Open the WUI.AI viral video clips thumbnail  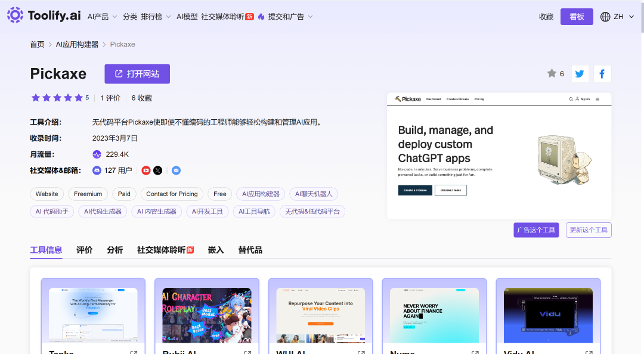point(321,315)
